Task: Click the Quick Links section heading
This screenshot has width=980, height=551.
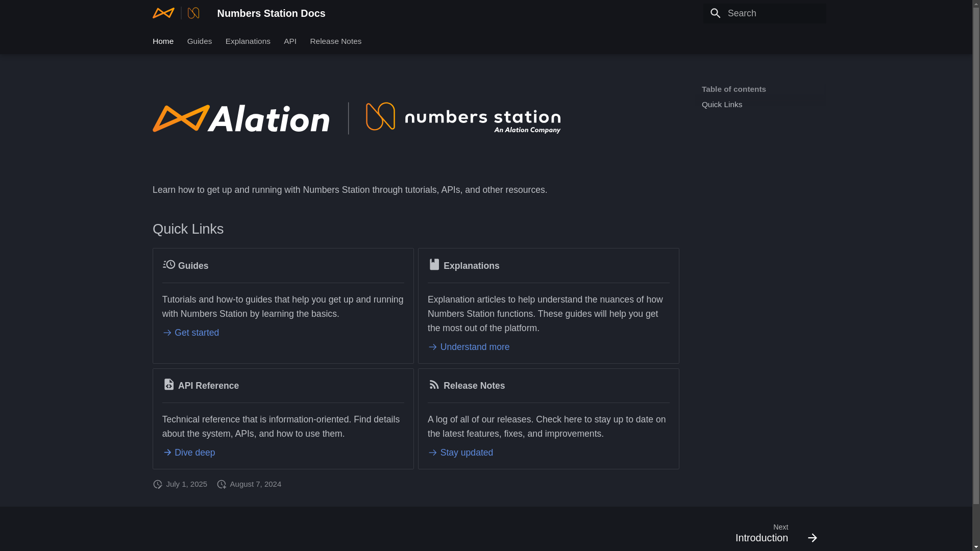Action: (x=188, y=229)
